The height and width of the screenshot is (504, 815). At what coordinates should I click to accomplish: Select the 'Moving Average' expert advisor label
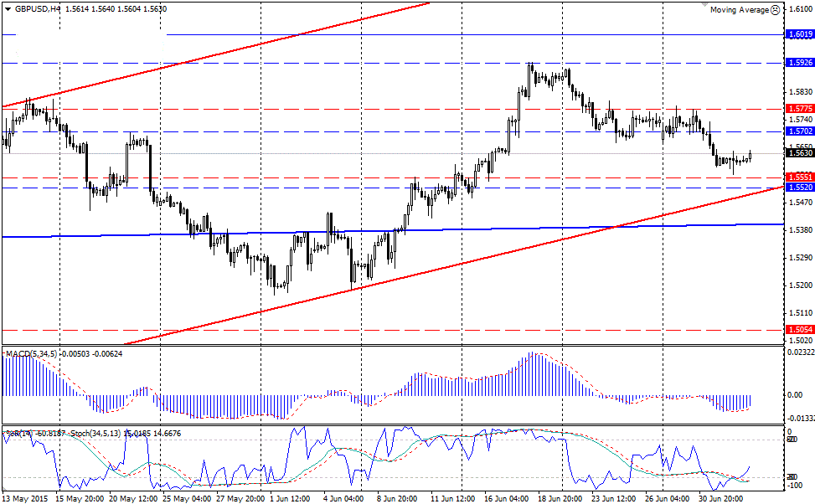tap(739, 10)
